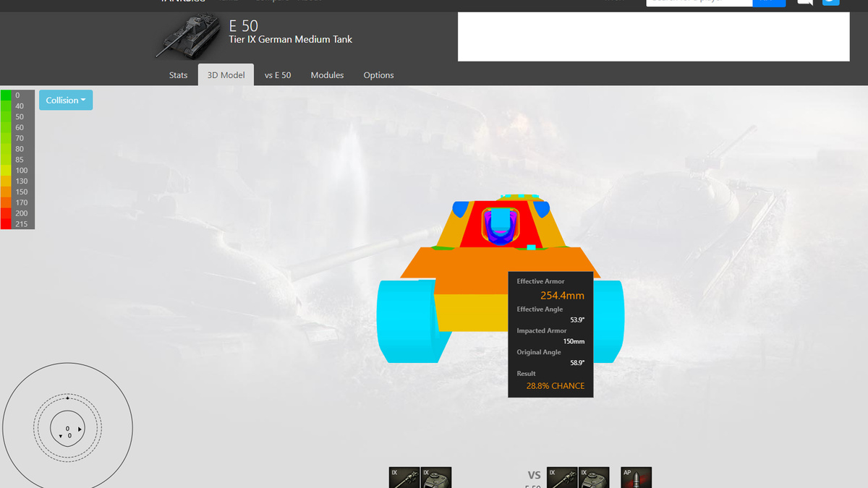Click the E 50 tank thumbnail image

(187, 38)
